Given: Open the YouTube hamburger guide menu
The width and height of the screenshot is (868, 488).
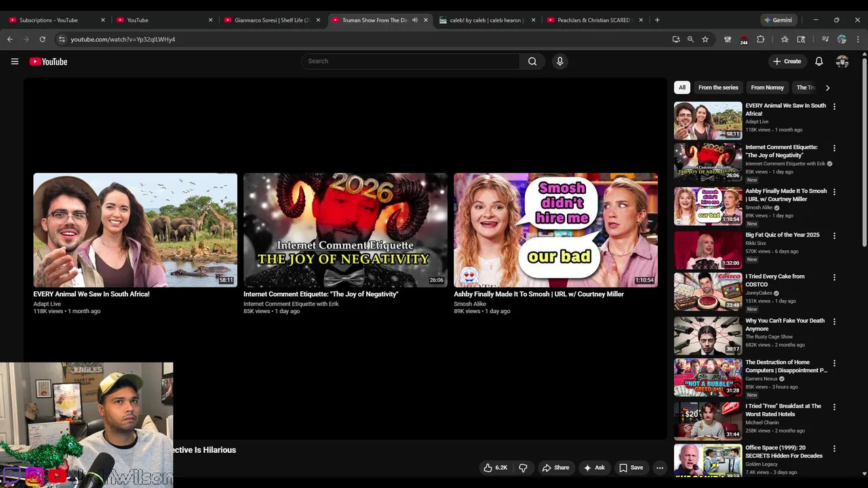Looking at the screenshot, I should [14, 61].
